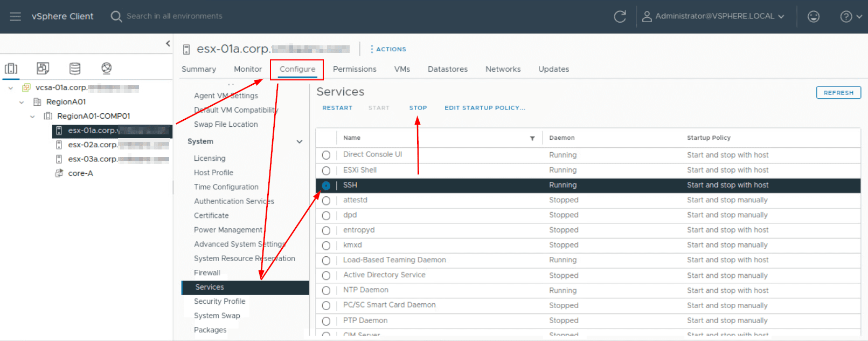Open the Updates tab
Image resolution: width=868 pixels, height=341 pixels.
coord(554,69)
